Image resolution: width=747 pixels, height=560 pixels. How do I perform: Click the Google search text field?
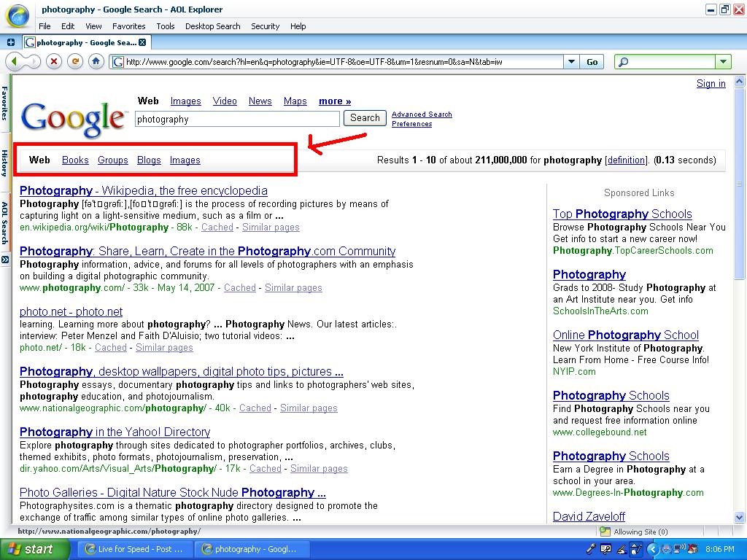(237, 119)
